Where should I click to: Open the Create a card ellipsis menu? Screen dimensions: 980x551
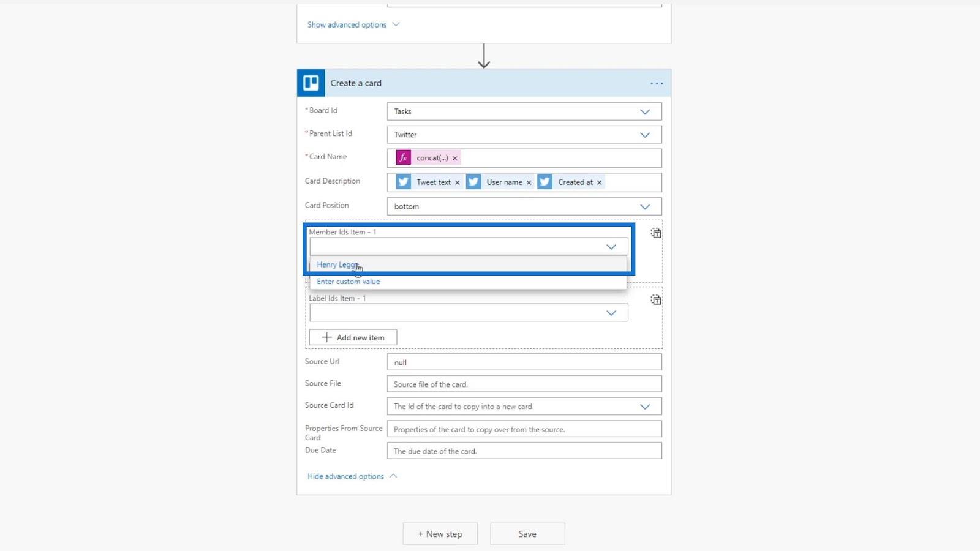[657, 83]
